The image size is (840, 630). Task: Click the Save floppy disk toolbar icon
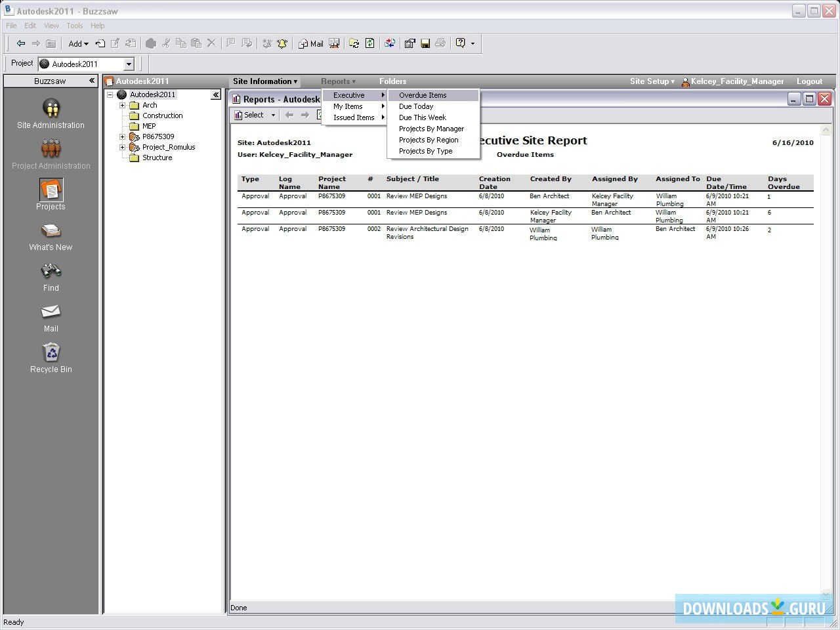tap(425, 43)
